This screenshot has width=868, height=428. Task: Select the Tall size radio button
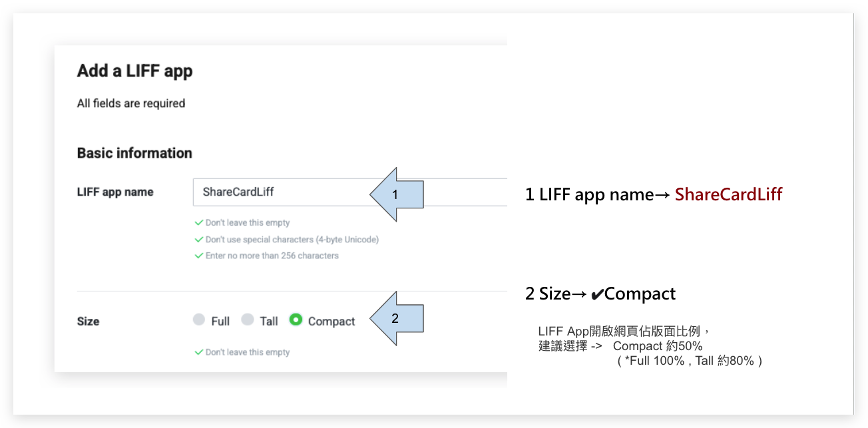(248, 320)
